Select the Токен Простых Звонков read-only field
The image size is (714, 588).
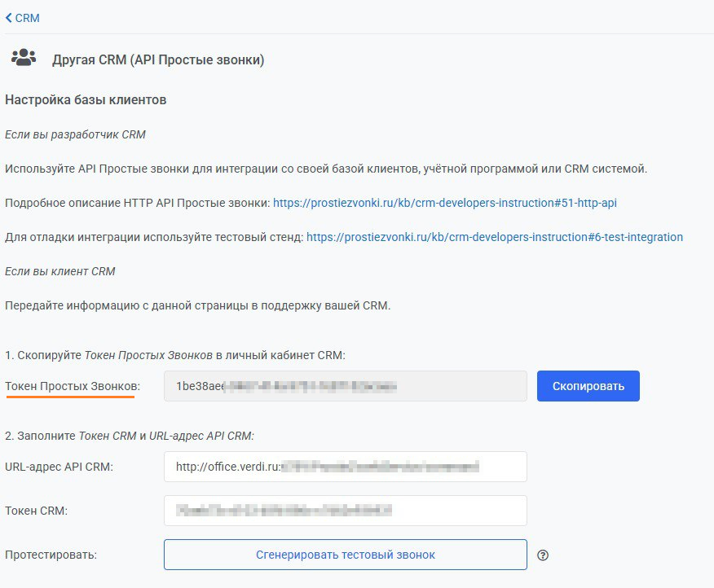tap(345, 386)
